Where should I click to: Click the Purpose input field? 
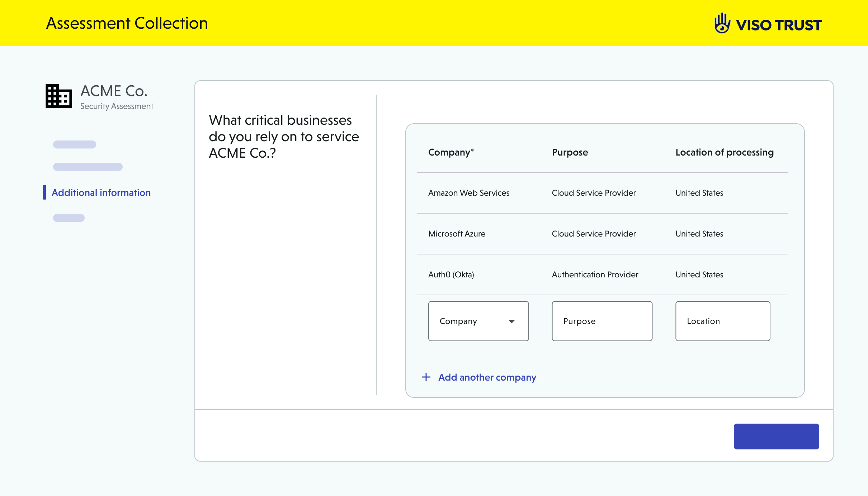pos(602,321)
